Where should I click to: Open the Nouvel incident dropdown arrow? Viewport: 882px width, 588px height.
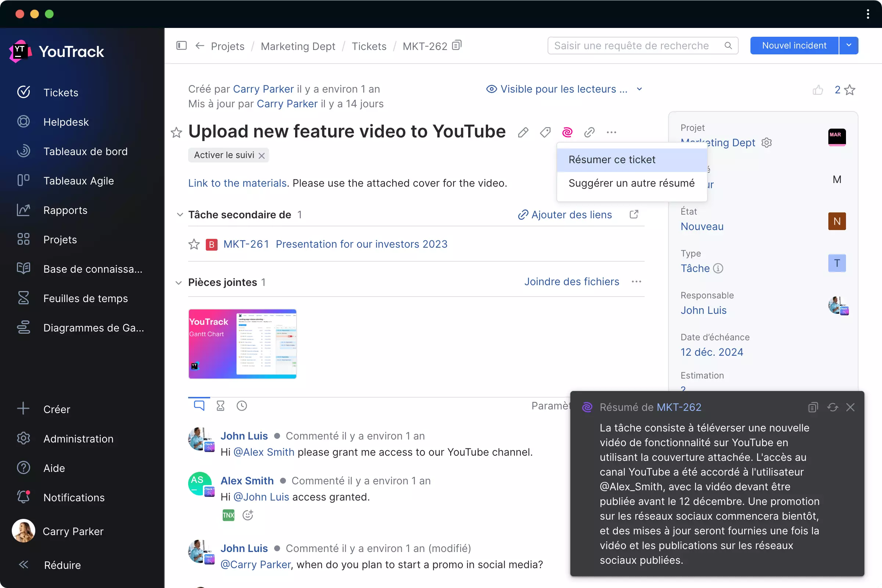point(849,45)
